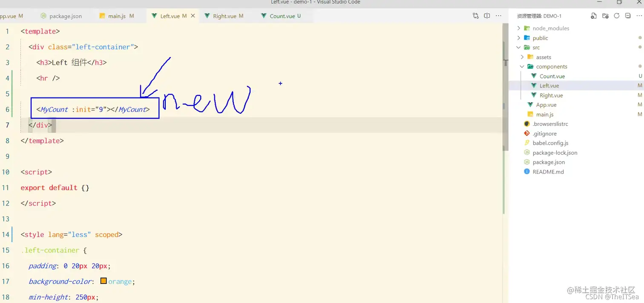Click the src folder icon
Image resolution: width=644 pixels, height=303 pixels.
(527, 47)
